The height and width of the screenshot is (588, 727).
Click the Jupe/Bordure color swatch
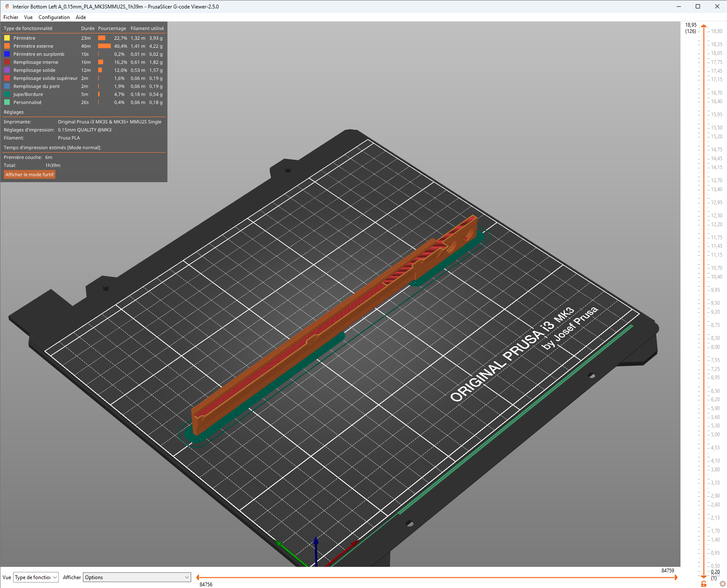pyautogui.click(x=7, y=94)
